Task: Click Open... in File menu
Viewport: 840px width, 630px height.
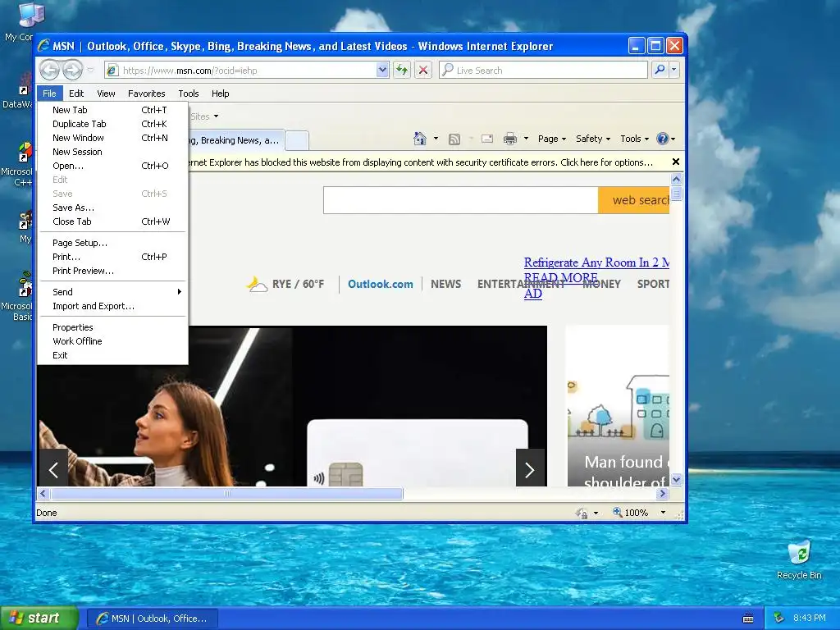Action: click(x=112, y=166)
